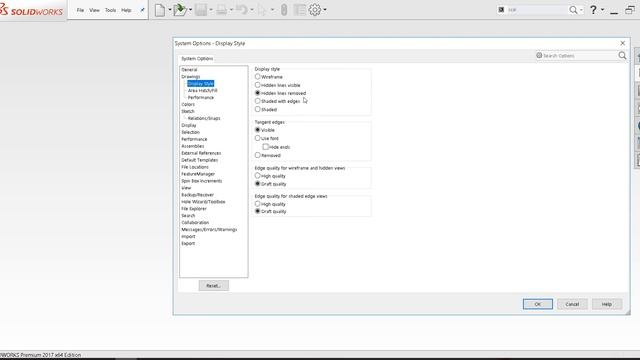Click the top command search field

pyautogui.click(x=537, y=10)
